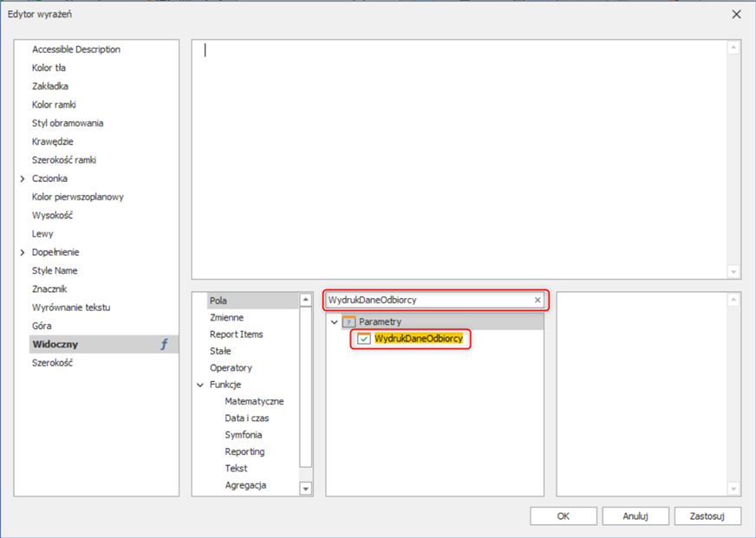This screenshot has width=756, height=538.
Task: Click the Anuluj button
Action: (635, 515)
